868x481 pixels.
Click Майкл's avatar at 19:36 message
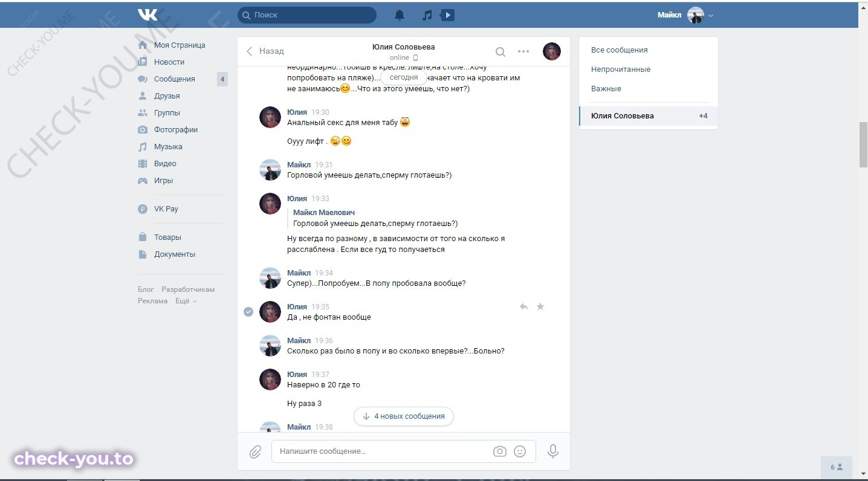(x=270, y=346)
